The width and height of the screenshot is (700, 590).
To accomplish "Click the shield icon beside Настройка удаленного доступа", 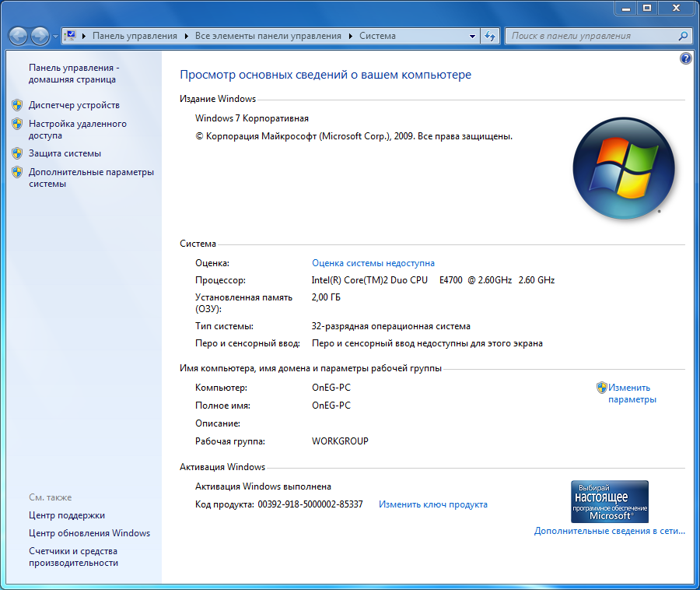I will point(17,124).
